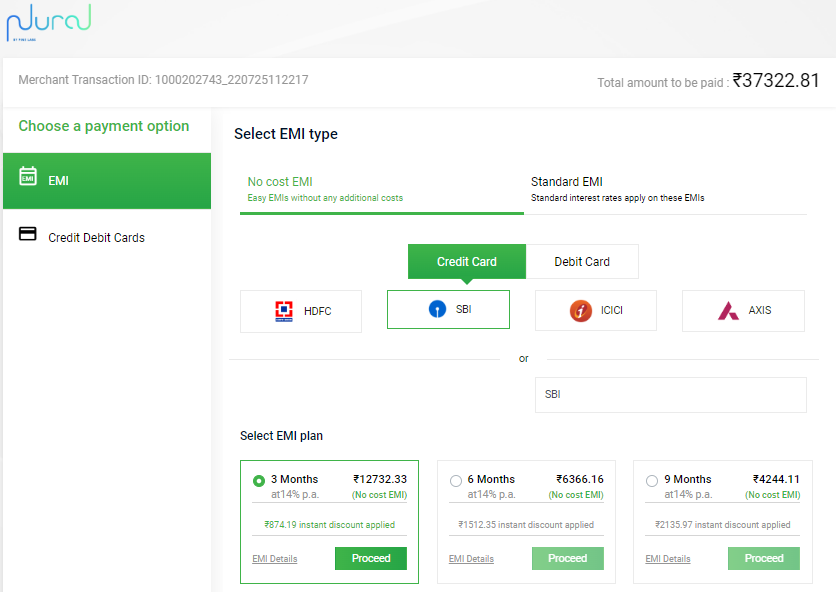Click '₹2135.97 instant discount applied' text
The width and height of the screenshot is (836, 592).
click(723, 525)
